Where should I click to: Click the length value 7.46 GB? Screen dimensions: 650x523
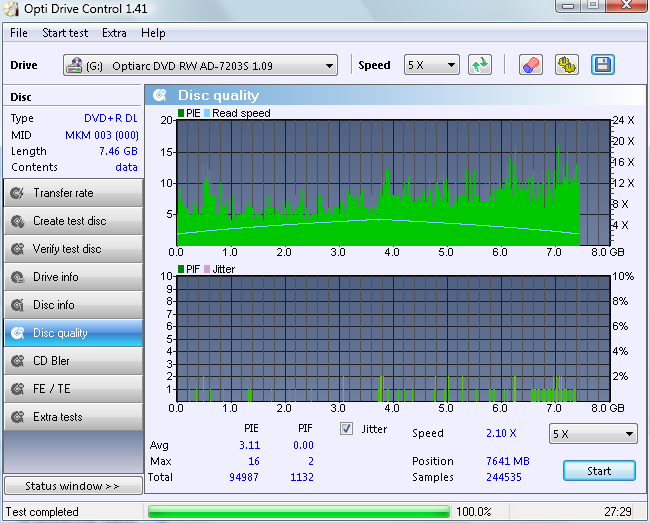(x=118, y=151)
